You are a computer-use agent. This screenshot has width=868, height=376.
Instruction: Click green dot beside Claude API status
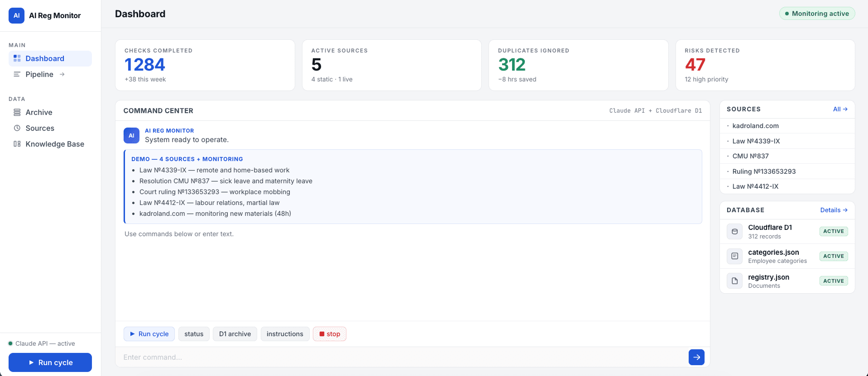point(10,343)
